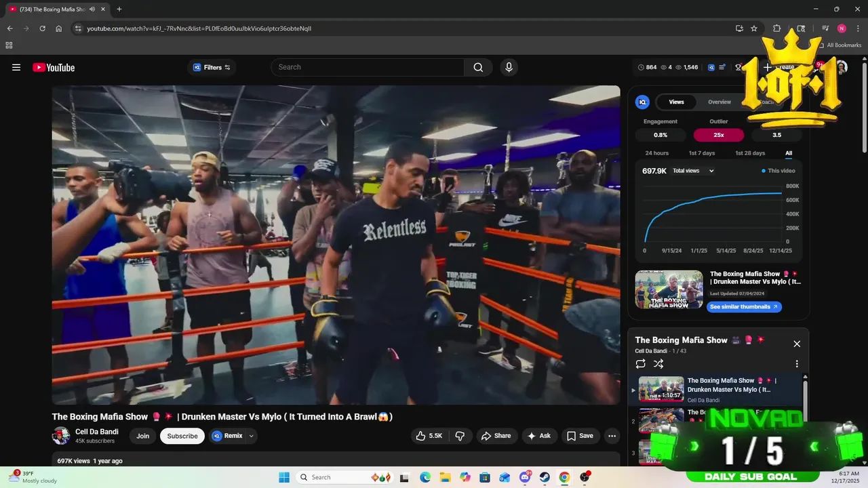Click the search magnifier button

478,67
